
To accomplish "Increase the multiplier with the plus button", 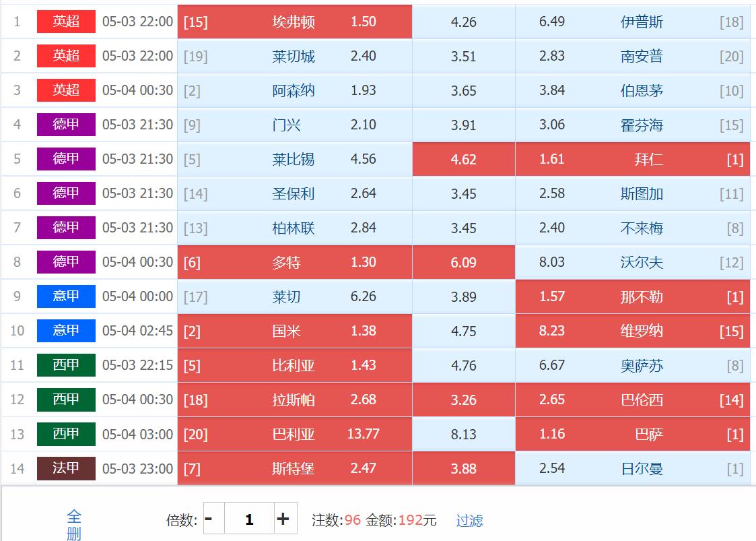I will pyautogui.click(x=284, y=519).
